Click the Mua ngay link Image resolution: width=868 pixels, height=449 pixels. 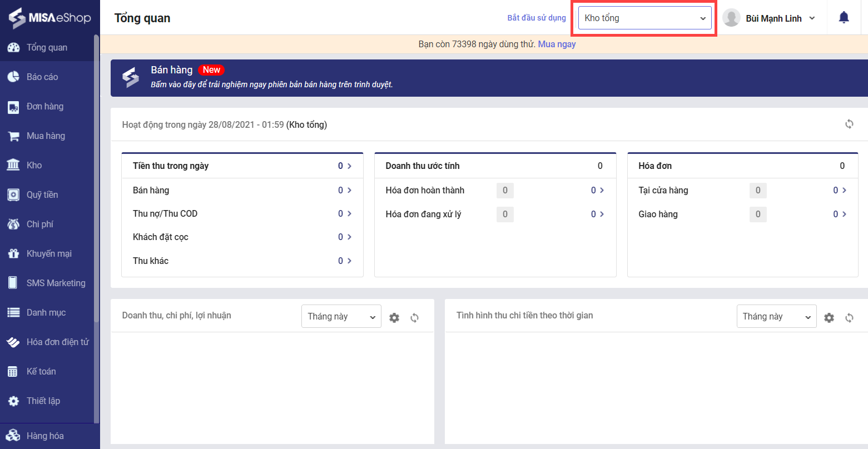coord(557,44)
